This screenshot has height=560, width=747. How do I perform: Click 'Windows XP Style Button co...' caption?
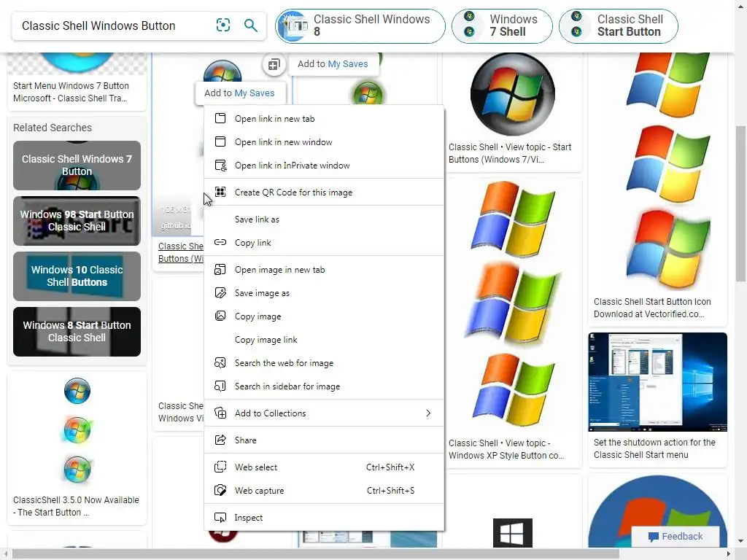pos(506,449)
